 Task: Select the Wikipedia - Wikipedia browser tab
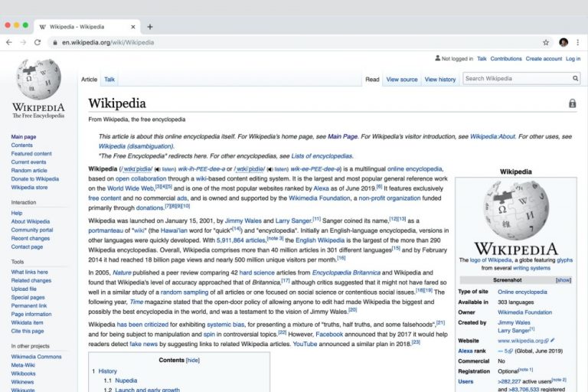tap(87, 27)
